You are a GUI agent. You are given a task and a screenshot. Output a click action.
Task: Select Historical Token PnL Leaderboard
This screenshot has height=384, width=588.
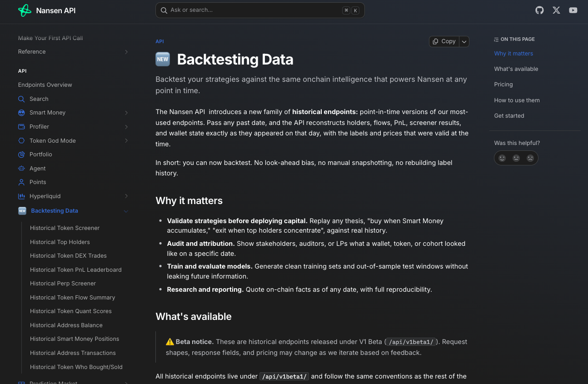coord(76,270)
